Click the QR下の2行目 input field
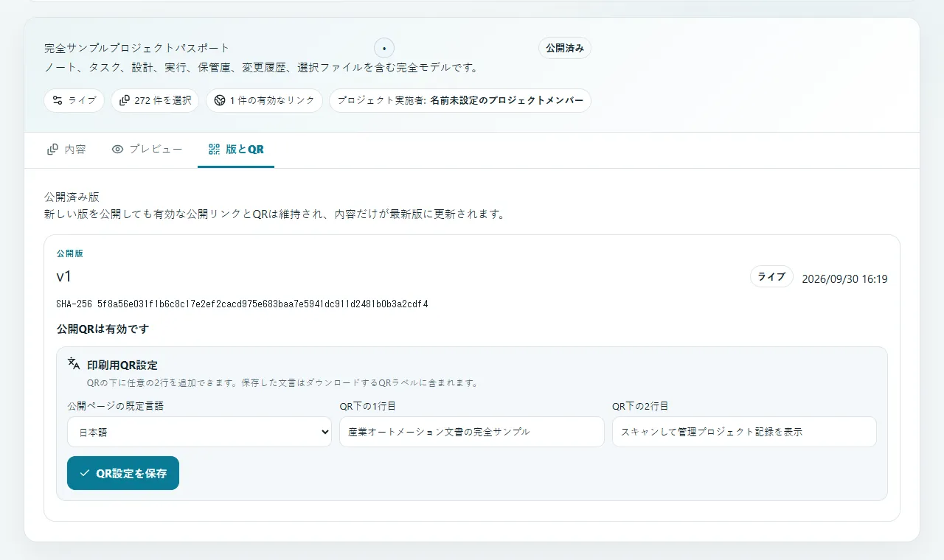Image resolution: width=944 pixels, height=560 pixels. click(x=744, y=432)
